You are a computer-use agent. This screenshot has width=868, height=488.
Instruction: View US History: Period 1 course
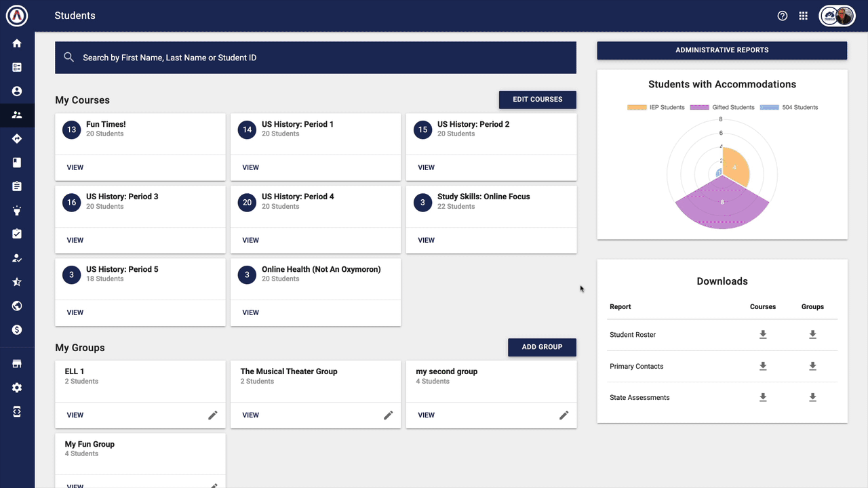click(x=251, y=167)
